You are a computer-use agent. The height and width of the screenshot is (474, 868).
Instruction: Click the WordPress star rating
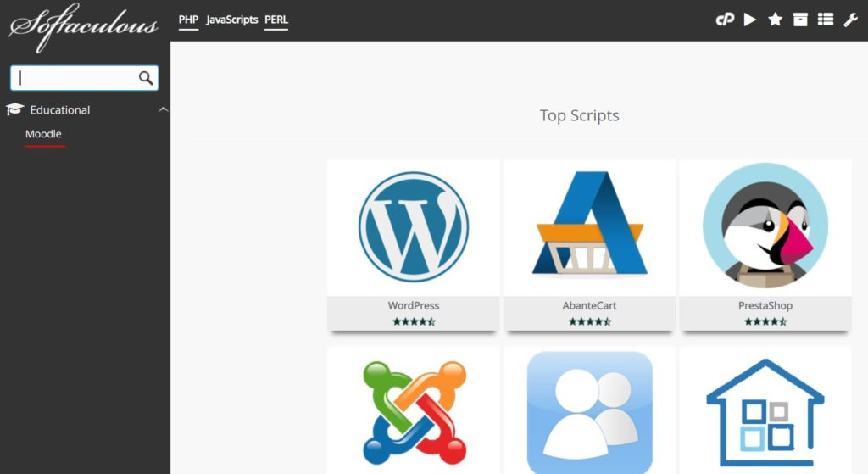[x=414, y=321]
